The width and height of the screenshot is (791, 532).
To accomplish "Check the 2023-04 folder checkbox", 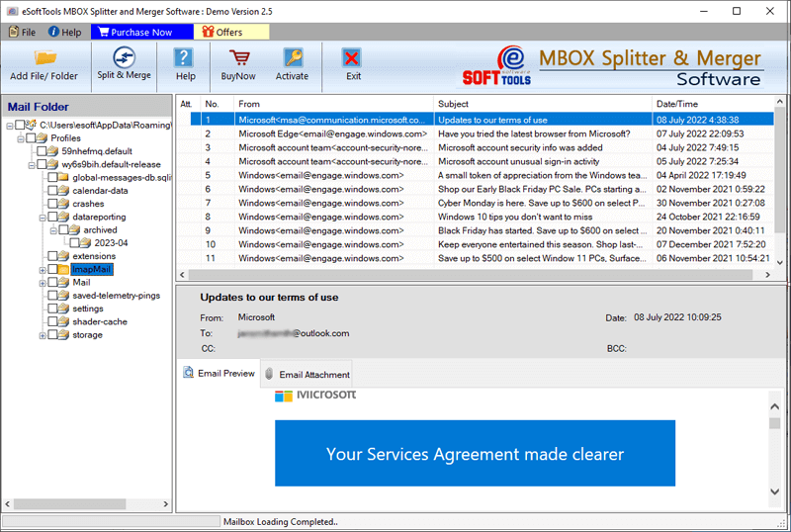I will coord(75,243).
